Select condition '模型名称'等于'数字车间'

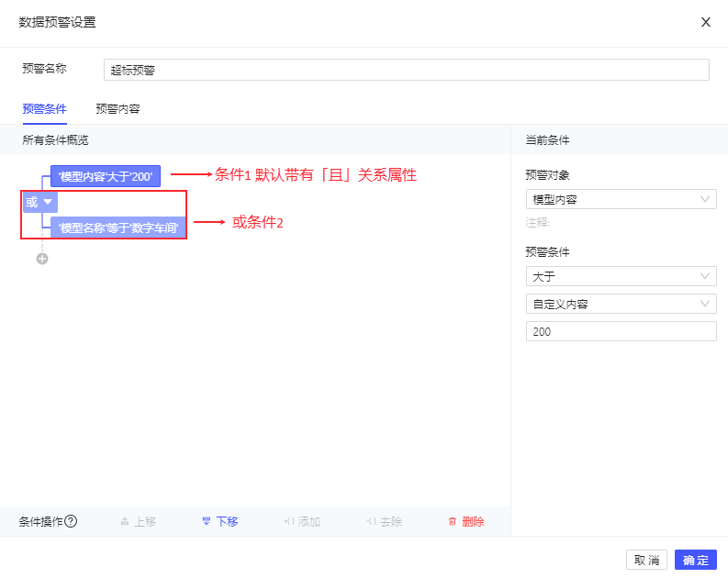tap(118, 228)
